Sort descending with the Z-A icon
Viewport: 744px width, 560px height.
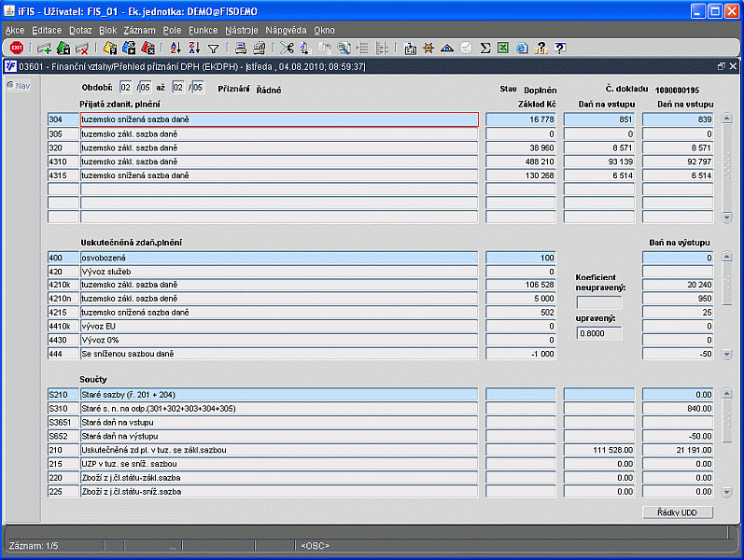194,48
